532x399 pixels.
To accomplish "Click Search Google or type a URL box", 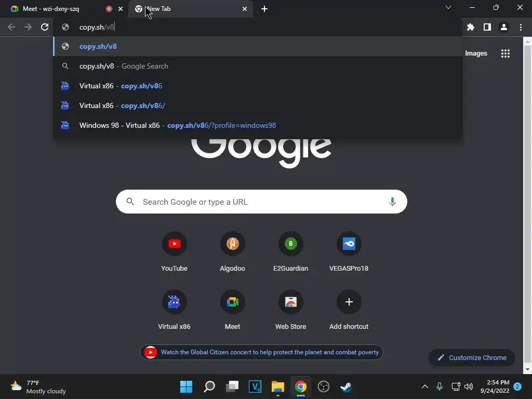I will [x=261, y=202].
